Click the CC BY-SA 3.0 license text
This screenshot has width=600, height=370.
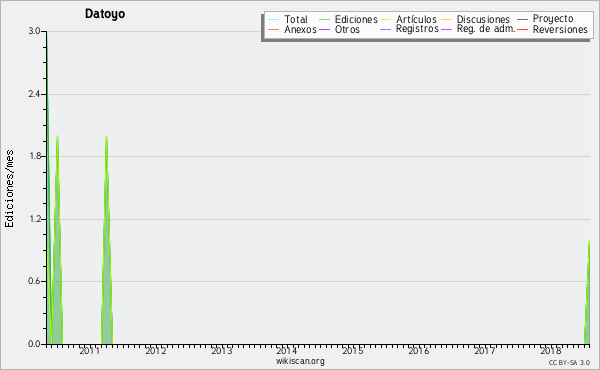click(569, 362)
